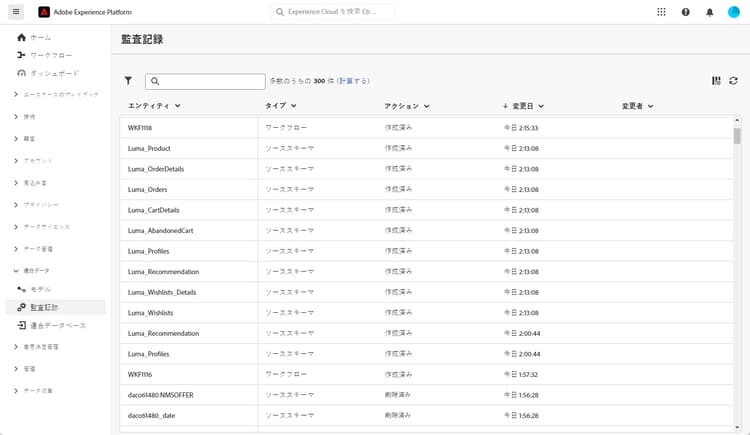
Task: Click the 計算する link
Action: (x=353, y=81)
